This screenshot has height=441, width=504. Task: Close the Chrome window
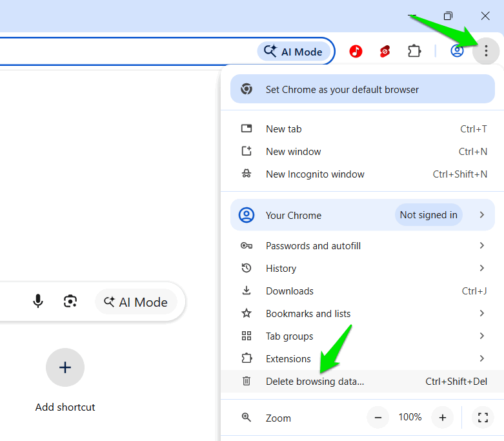coord(485,15)
